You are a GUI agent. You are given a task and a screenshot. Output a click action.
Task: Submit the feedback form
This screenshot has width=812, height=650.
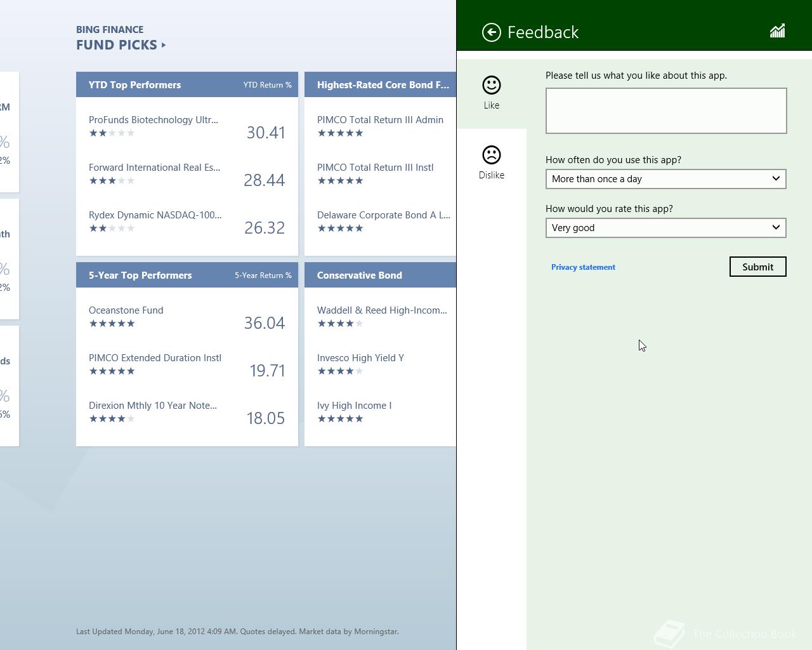pos(758,267)
